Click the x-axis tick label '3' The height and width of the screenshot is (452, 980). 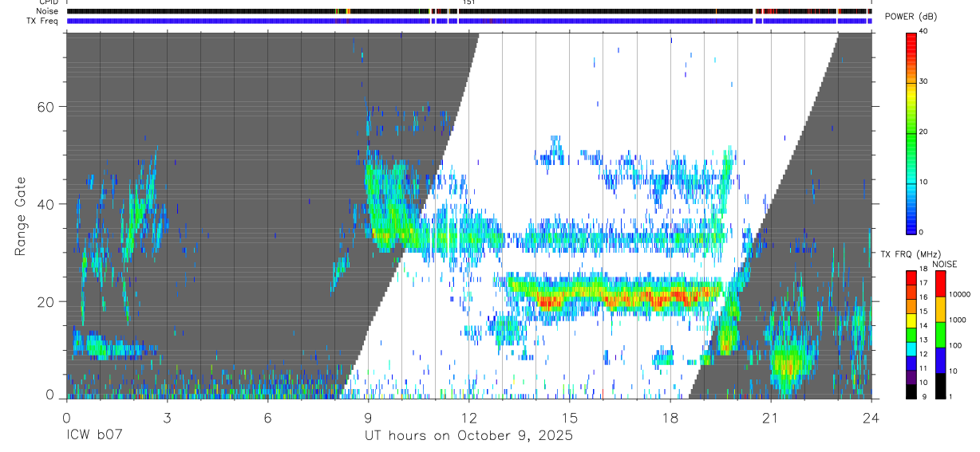(167, 418)
